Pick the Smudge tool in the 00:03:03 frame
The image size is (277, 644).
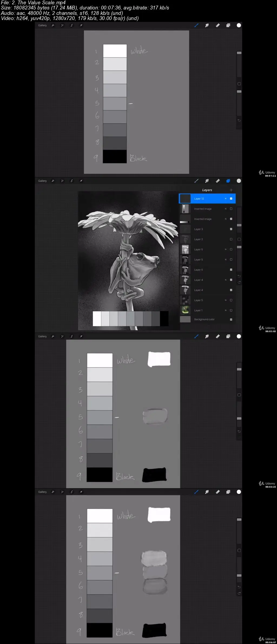coord(207,181)
